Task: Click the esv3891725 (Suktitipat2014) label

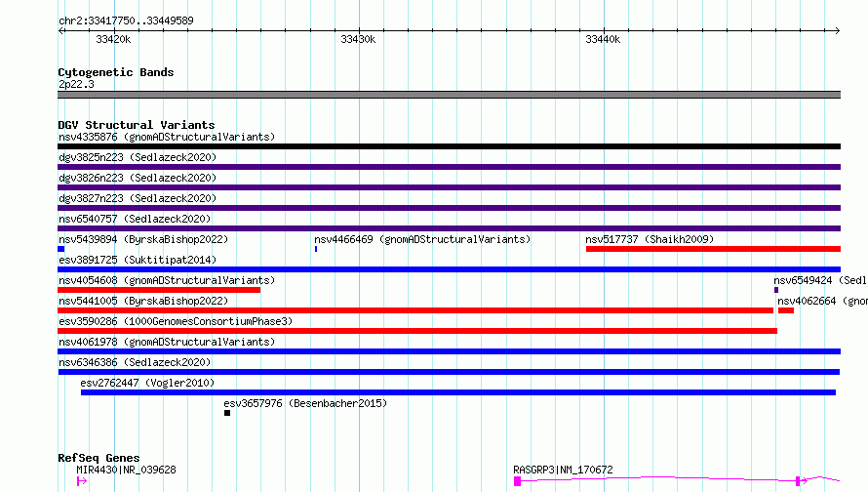Action: 138,260
